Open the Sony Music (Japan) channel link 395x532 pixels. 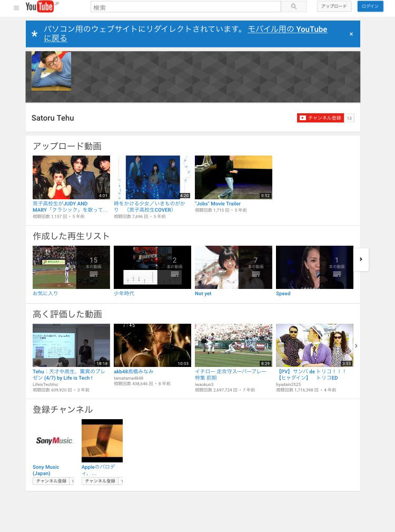pos(46,470)
